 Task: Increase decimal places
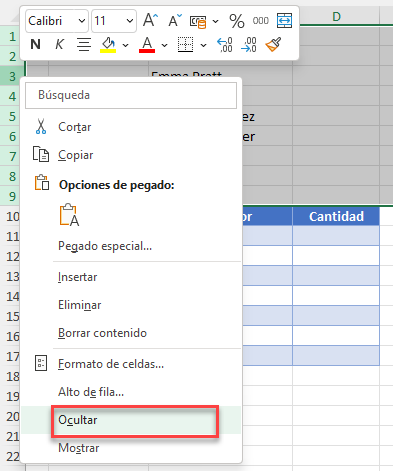(x=225, y=45)
